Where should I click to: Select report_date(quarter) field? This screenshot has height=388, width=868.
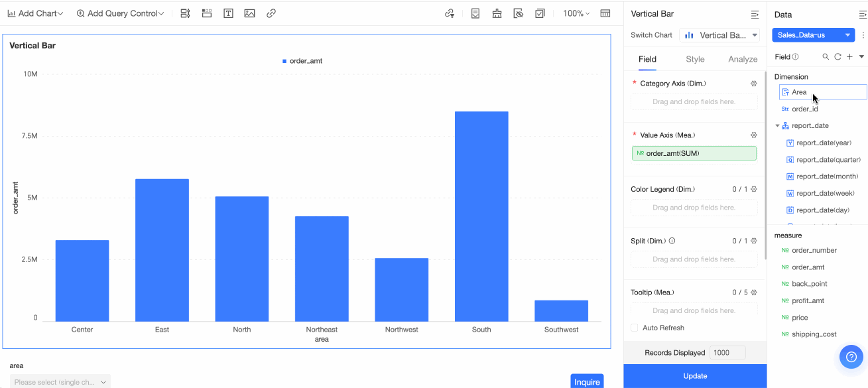tap(827, 160)
